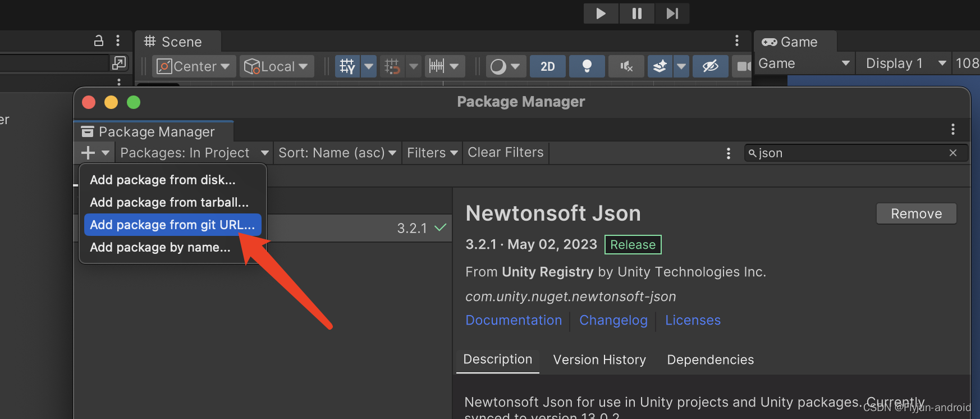Toggle 2D view mode in the Scene
The width and height of the screenshot is (980, 419).
pos(548,66)
